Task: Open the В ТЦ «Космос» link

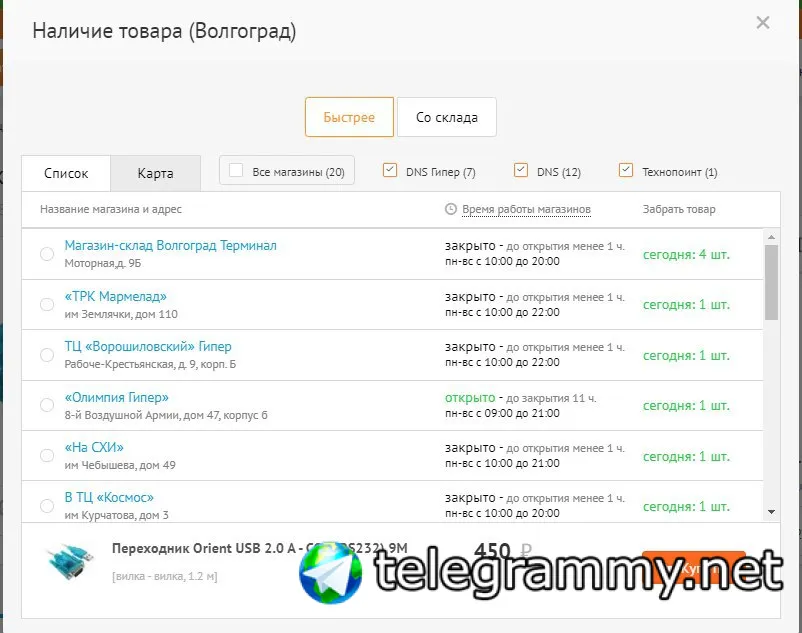Action: point(109,497)
